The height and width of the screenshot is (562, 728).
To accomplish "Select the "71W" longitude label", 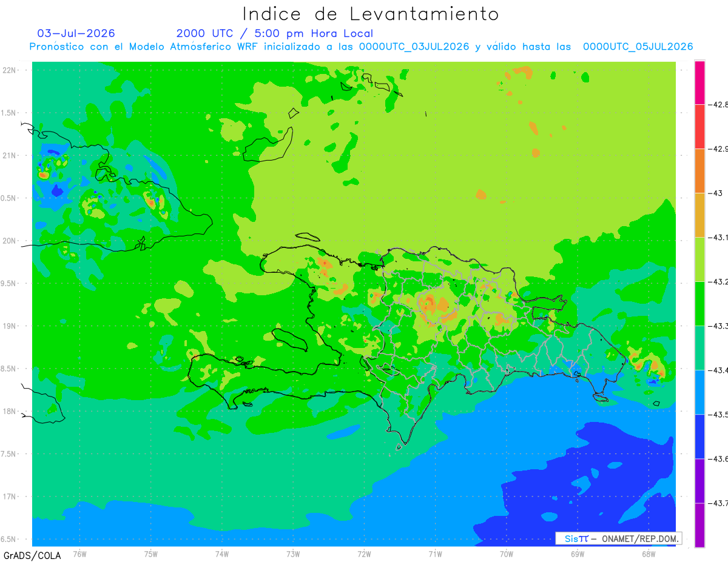I will point(435,554).
